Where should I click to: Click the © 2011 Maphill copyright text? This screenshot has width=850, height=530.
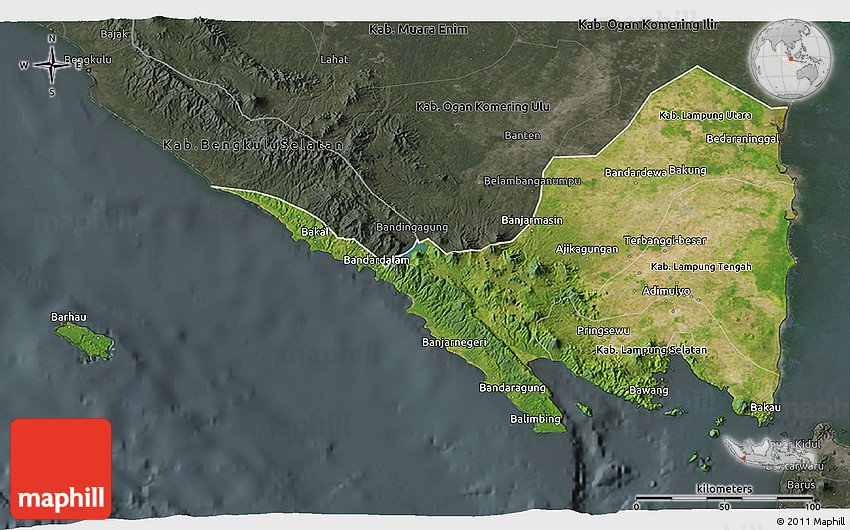(x=809, y=521)
